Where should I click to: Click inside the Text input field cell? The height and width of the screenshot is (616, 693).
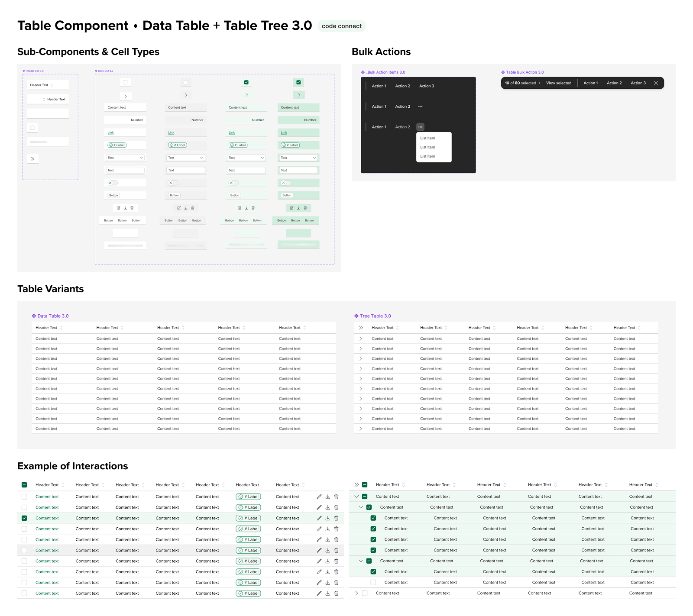point(125,170)
